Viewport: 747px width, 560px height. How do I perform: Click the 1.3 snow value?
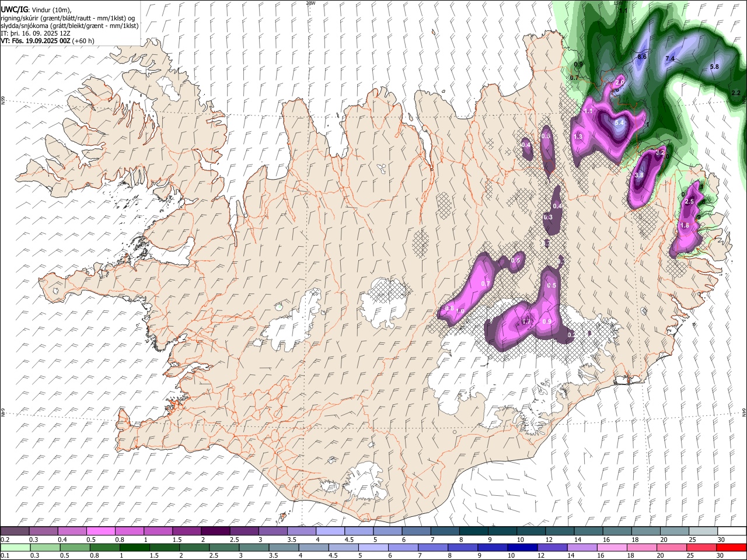[578, 136]
